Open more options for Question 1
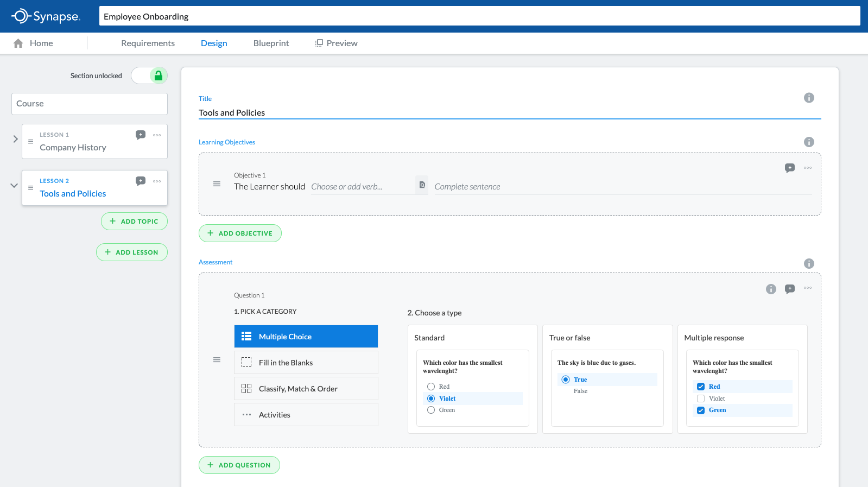This screenshot has width=868, height=487. 808,288
